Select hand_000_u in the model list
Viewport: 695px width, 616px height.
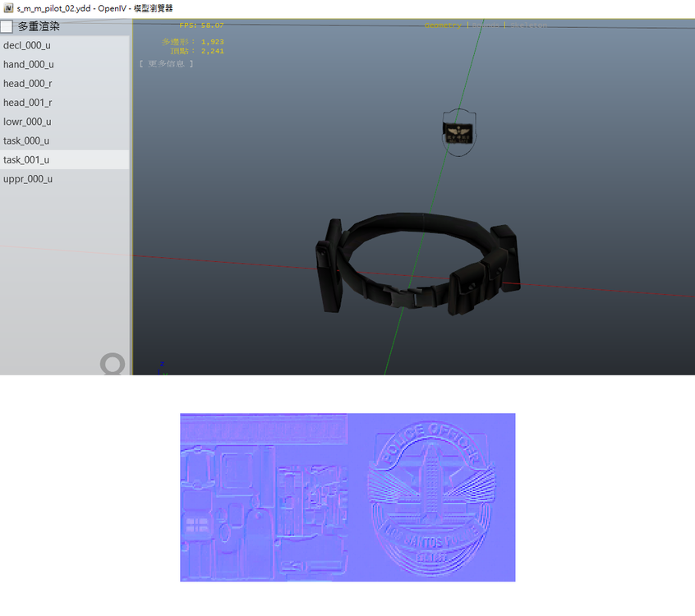pyautogui.click(x=65, y=64)
